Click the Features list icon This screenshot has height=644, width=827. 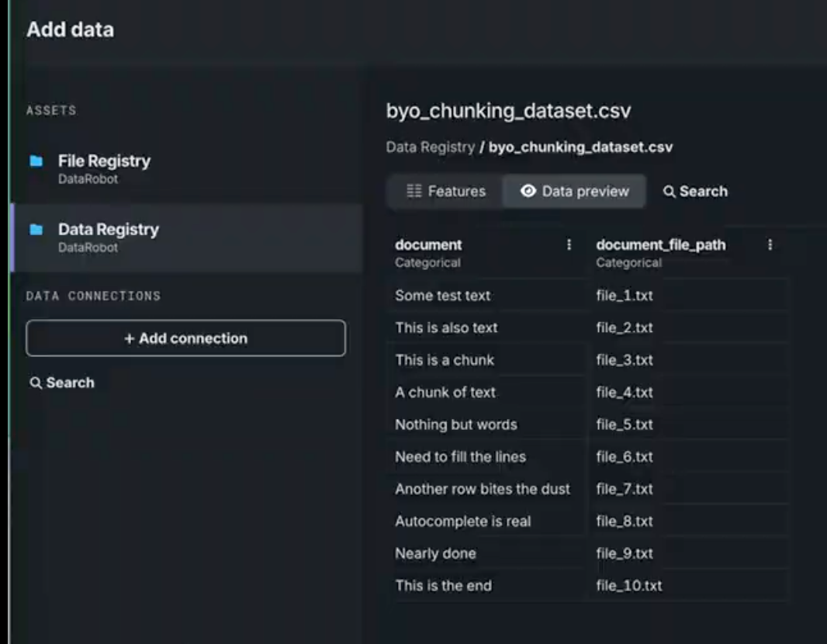[x=414, y=192]
